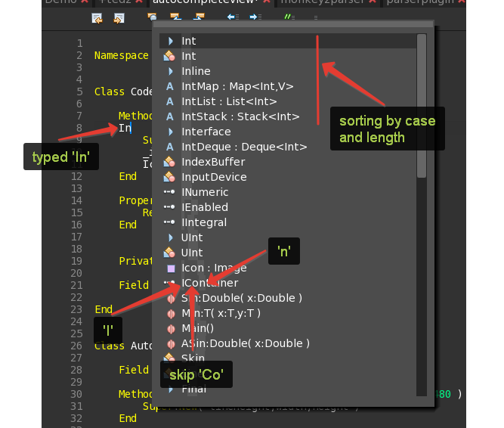
Task: Close the Demo tab
Action: tap(84, 3)
